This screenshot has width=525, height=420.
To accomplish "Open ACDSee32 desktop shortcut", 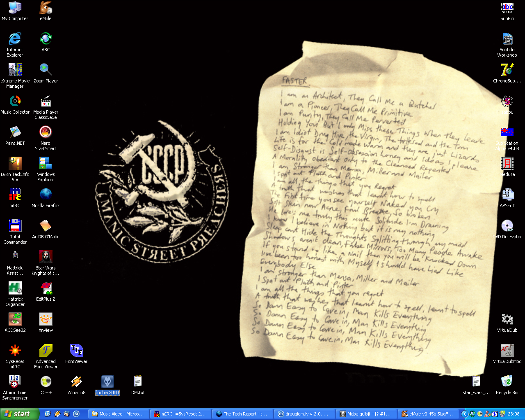I will [x=15, y=323].
